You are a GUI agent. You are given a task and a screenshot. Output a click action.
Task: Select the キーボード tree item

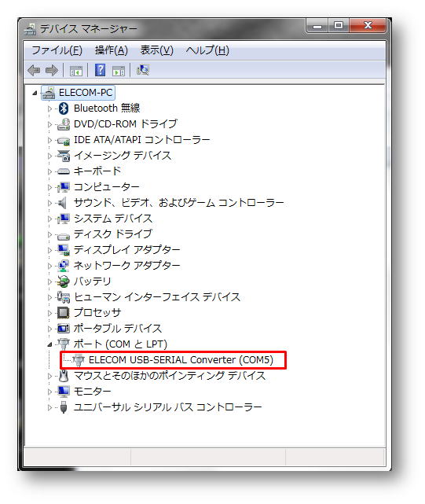point(97,171)
